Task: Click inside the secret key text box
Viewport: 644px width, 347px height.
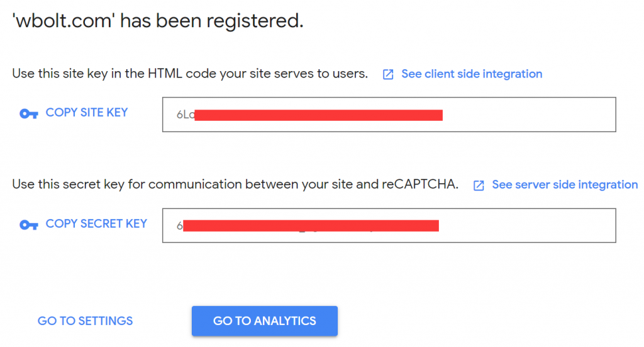Action: tap(528, 225)
